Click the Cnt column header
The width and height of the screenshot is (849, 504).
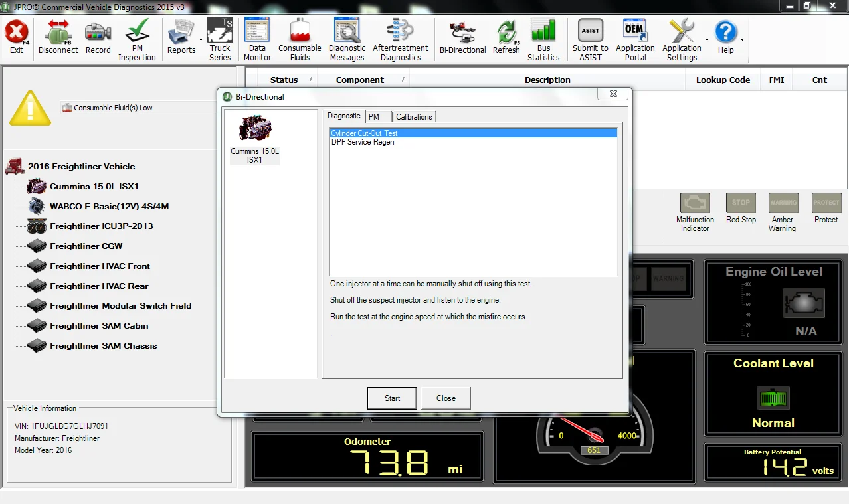[820, 80]
